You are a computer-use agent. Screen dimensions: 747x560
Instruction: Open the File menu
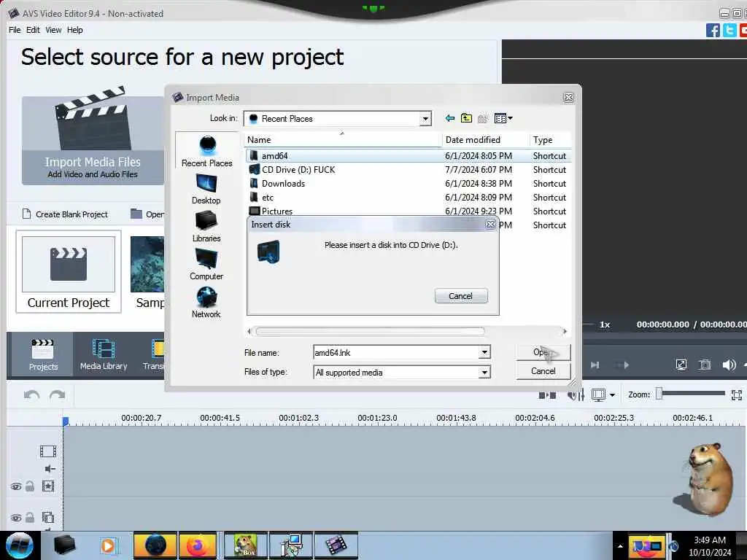[x=15, y=30]
